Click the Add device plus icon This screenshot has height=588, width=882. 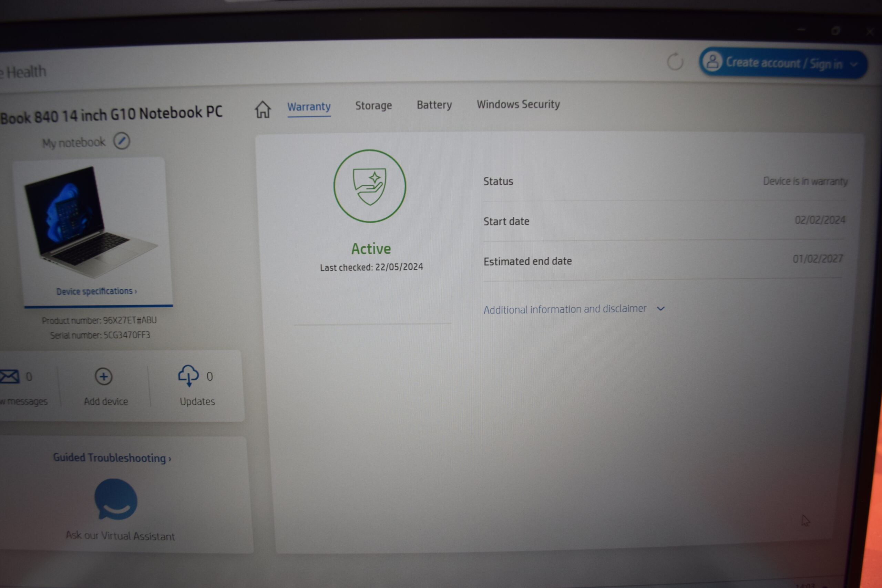click(104, 376)
